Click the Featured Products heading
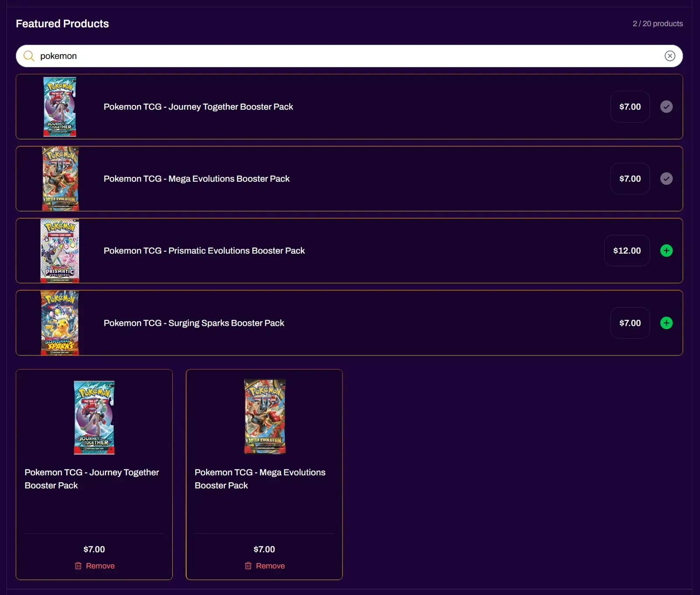This screenshot has height=595, width=700. (x=63, y=24)
